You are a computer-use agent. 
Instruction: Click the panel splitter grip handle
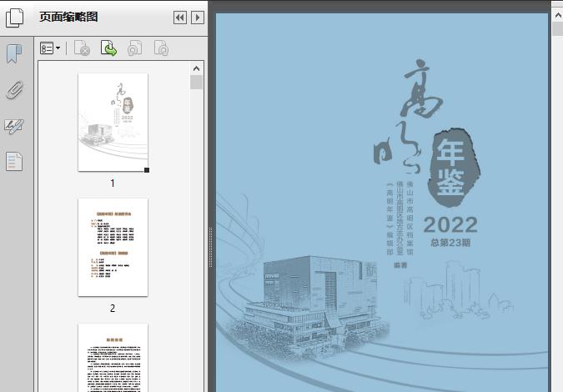[211, 248]
